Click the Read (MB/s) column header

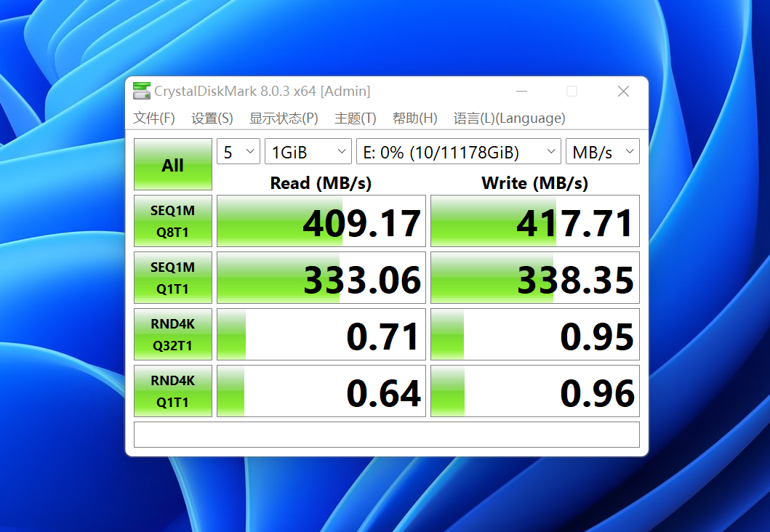(321, 183)
